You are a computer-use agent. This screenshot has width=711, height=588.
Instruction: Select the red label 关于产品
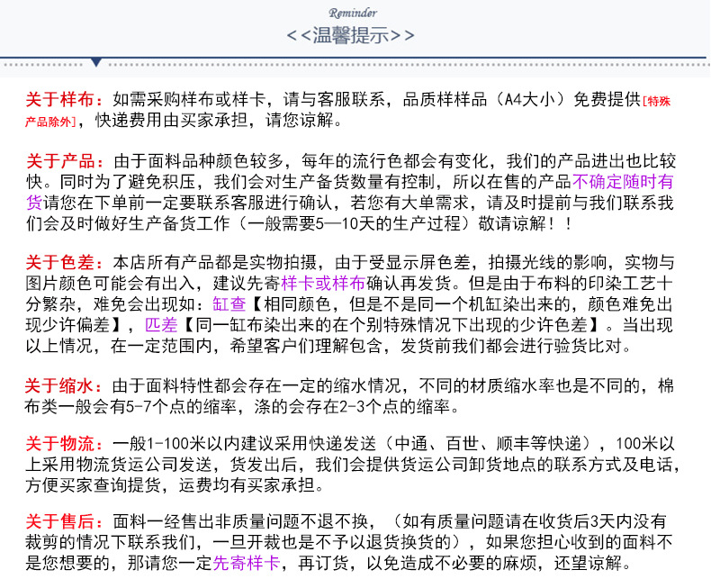[60, 161]
